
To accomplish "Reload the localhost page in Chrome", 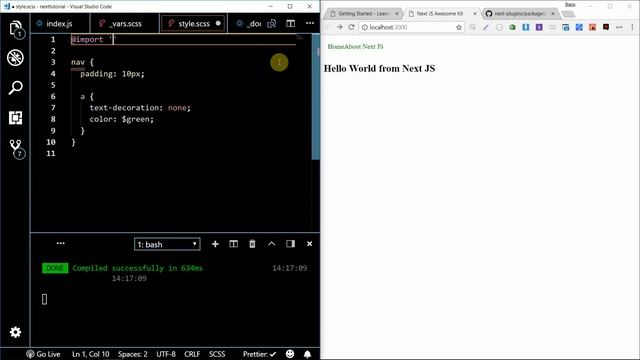I will click(x=351, y=27).
